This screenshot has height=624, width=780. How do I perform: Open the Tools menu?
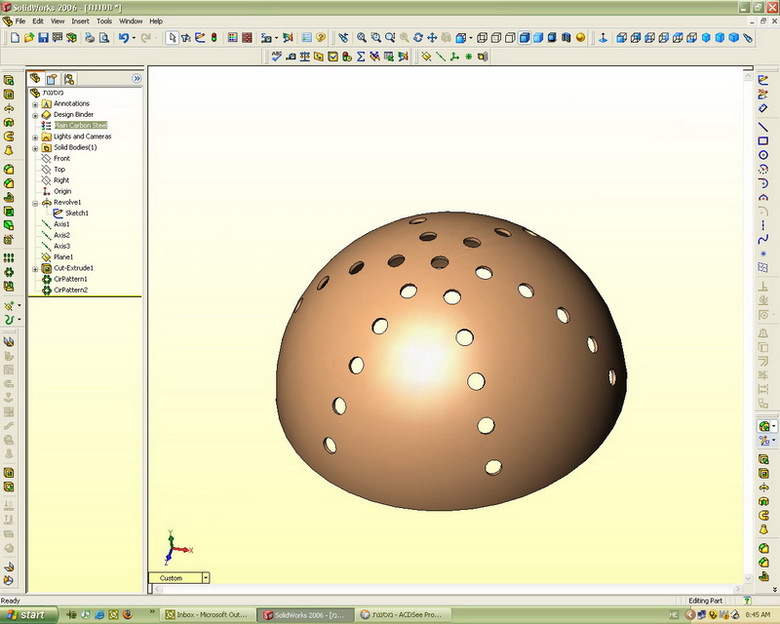104,21
